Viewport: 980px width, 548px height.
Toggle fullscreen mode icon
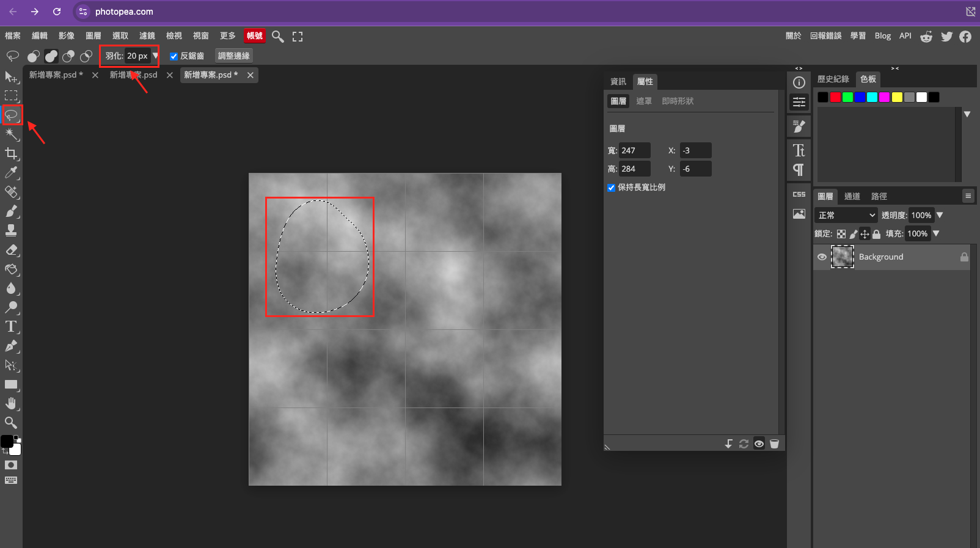click(x=298, y=37)
